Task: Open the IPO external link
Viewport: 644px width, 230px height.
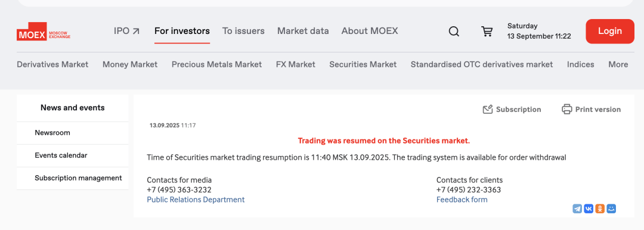Action: (x=126, y=31)
